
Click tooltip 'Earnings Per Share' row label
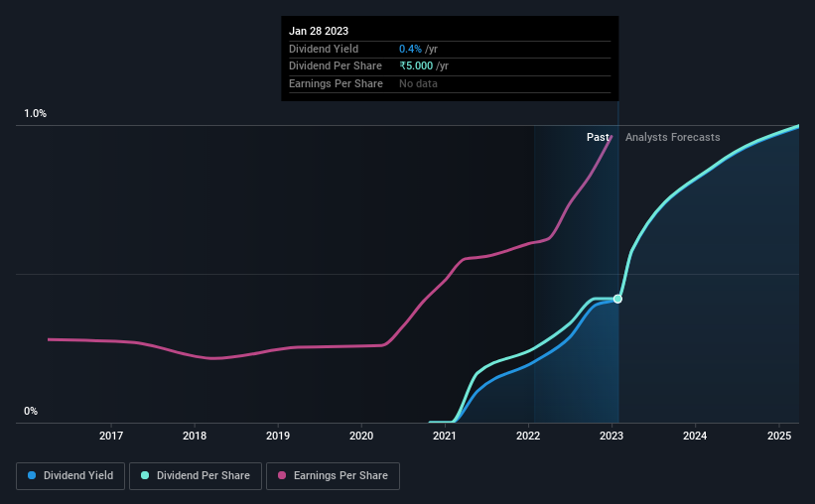(336, 83)
